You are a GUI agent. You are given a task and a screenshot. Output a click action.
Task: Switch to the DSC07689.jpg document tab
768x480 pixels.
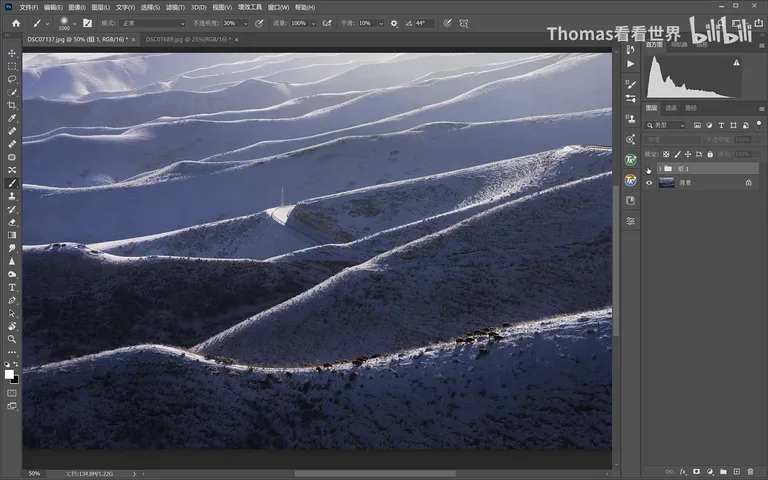[x=187, y=39]
